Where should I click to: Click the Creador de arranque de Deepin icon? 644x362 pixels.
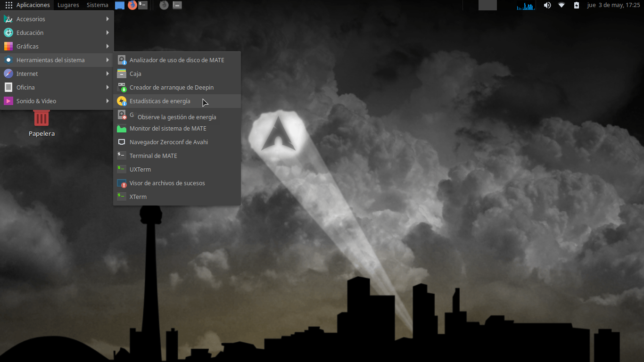click(122, 87)
